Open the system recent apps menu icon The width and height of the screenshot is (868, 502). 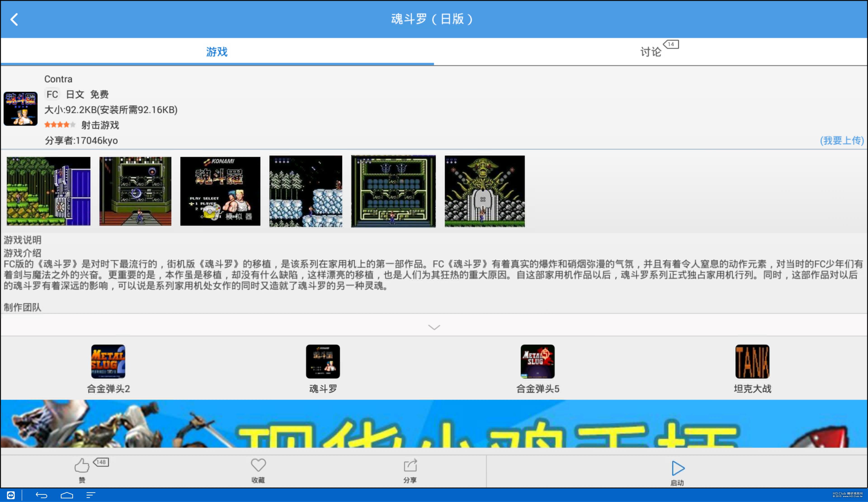coord(91,495)
